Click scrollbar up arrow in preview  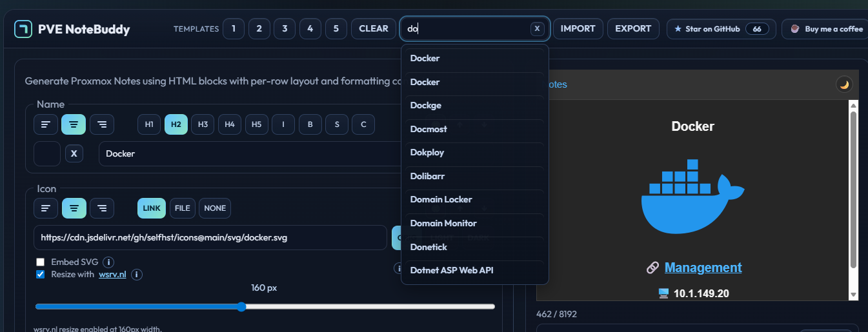click(x=853, y=105)
